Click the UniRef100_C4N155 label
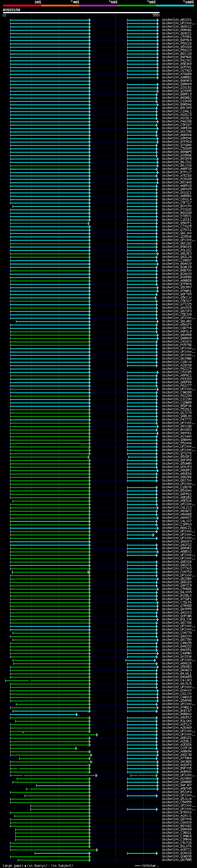 176,643
